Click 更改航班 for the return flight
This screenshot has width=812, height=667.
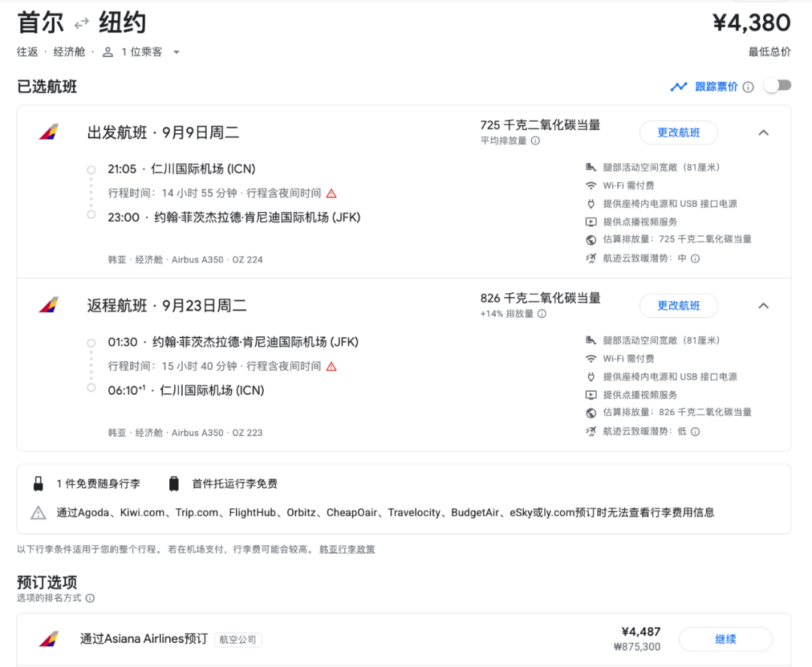coord(678,306)
